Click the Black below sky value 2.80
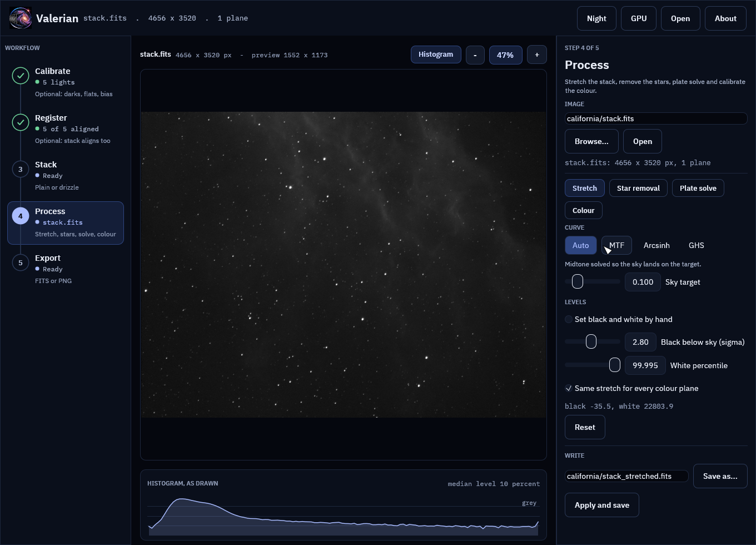Viewport: 756px width, 545px height. (x=640, y=342)
